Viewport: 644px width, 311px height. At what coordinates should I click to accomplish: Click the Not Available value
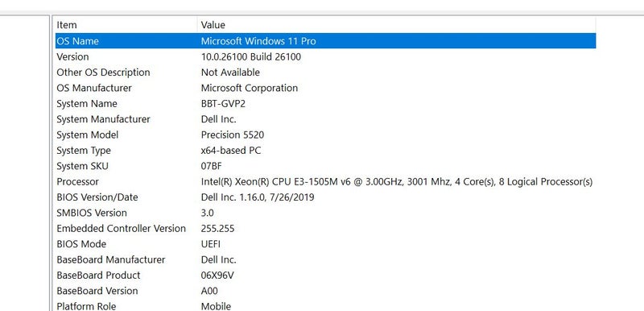(x=230, y=73)
